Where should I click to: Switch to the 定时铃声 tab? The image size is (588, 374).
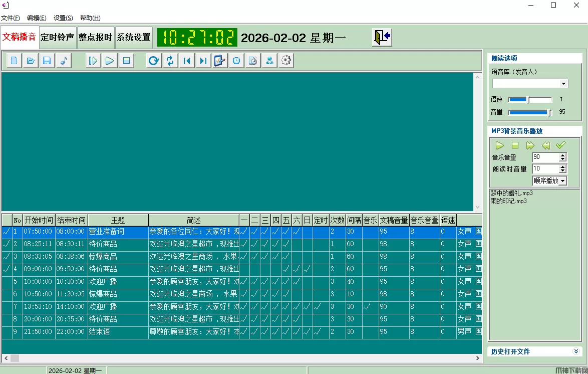[x=58, y=37]
